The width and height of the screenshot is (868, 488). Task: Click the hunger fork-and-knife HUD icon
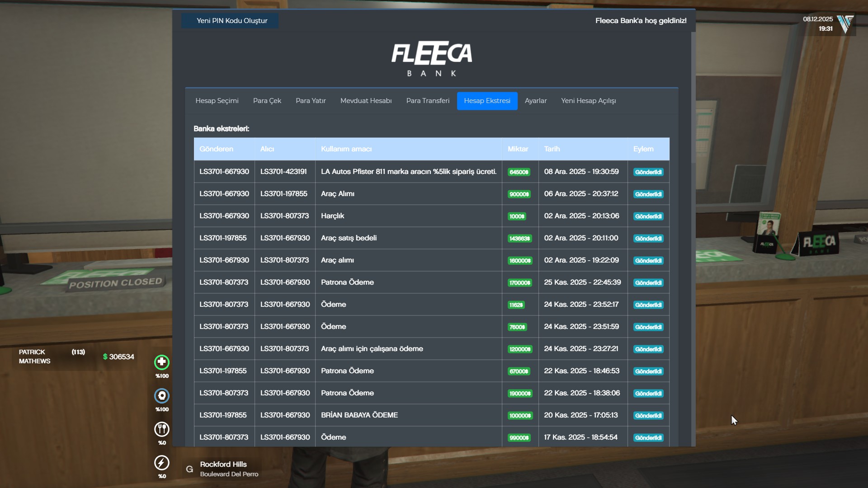[162, 429]
